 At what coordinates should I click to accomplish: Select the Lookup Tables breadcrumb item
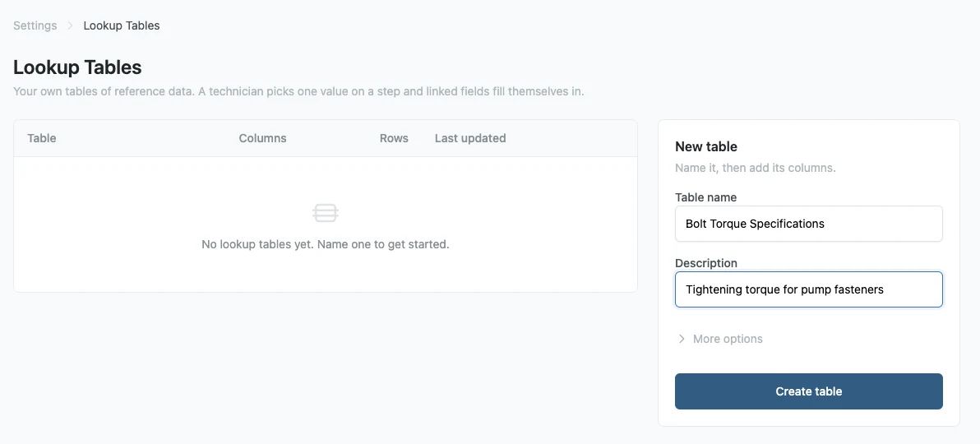tap(122, 25)
